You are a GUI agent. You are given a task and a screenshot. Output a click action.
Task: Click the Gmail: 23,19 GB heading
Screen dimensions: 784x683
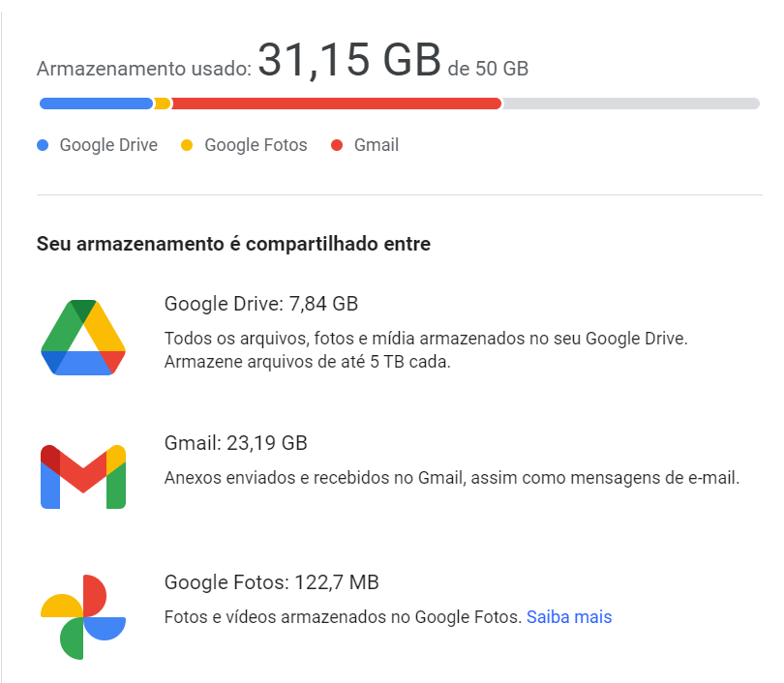tap(236, 444)
